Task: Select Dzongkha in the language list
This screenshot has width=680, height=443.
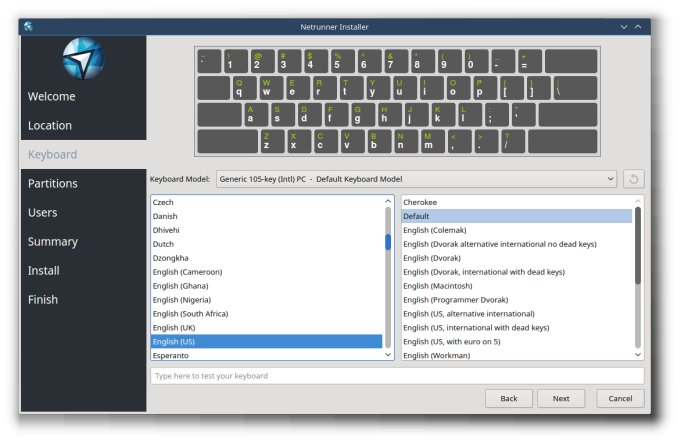Action: pyautogui.click(x=266, y=258)
